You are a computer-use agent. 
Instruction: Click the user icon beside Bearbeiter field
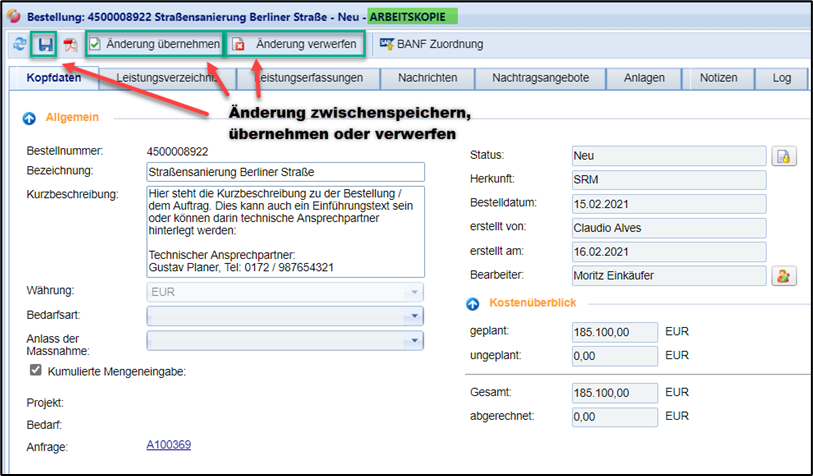click(785, 275)
